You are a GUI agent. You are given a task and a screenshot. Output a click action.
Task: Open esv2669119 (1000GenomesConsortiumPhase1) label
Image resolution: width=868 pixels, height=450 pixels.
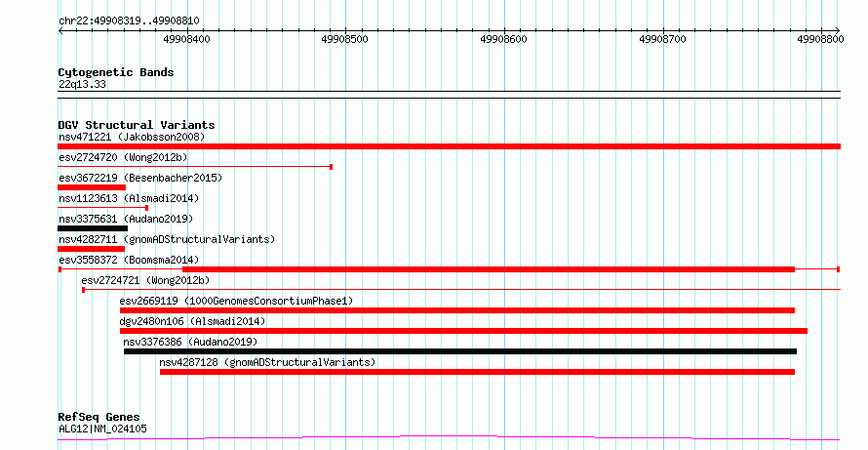click(236, 301)
